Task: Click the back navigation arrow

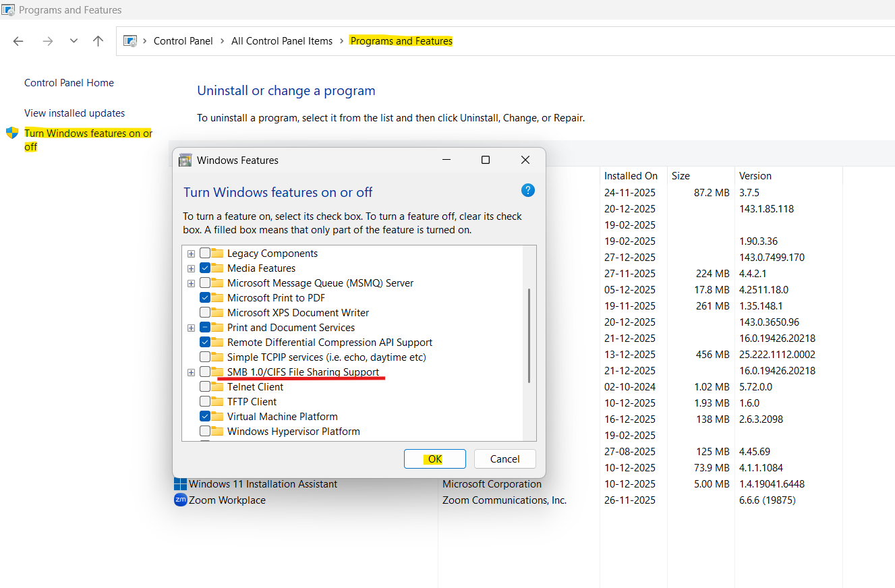Action: pos(18,40)
